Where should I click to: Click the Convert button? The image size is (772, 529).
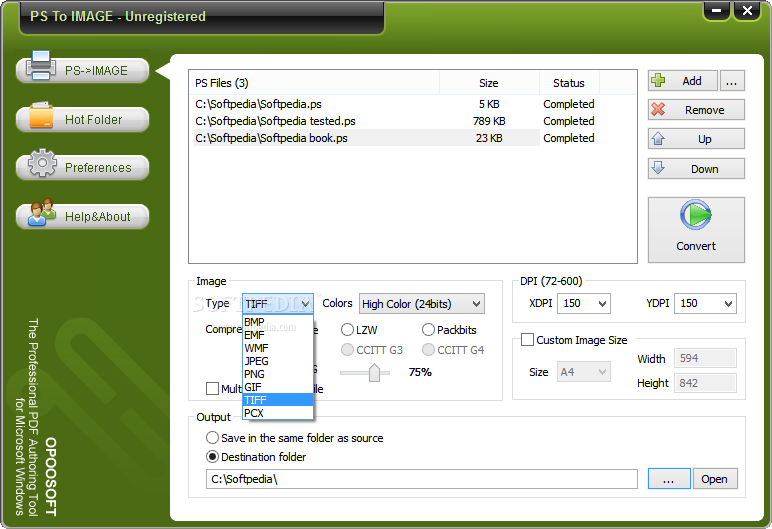[x=696, y=230]
